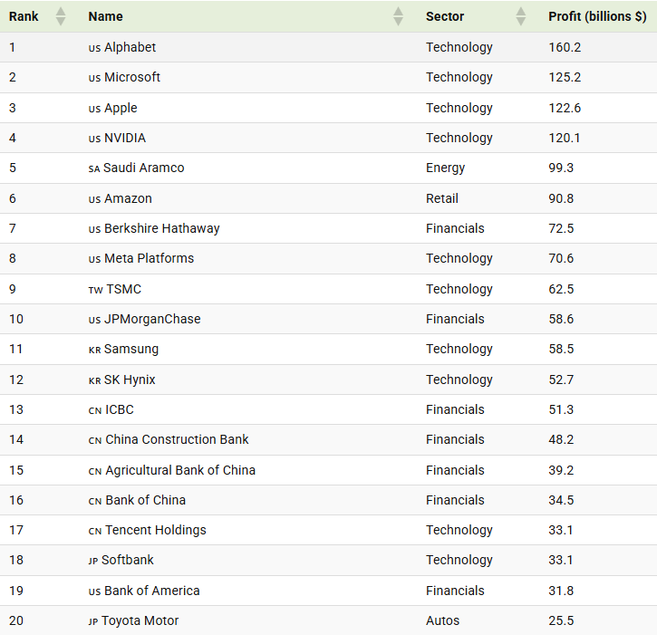Click the JP country code before Toyota Motor

(93, 621)
